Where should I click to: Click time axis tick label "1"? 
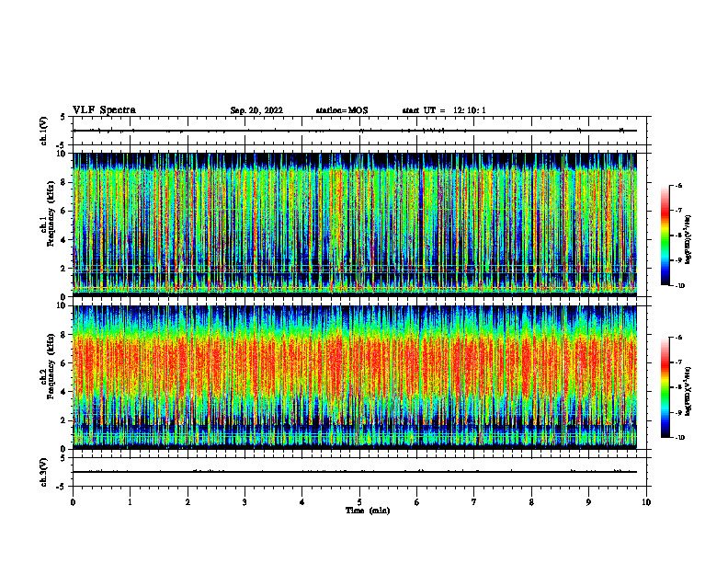pos(130,502)
